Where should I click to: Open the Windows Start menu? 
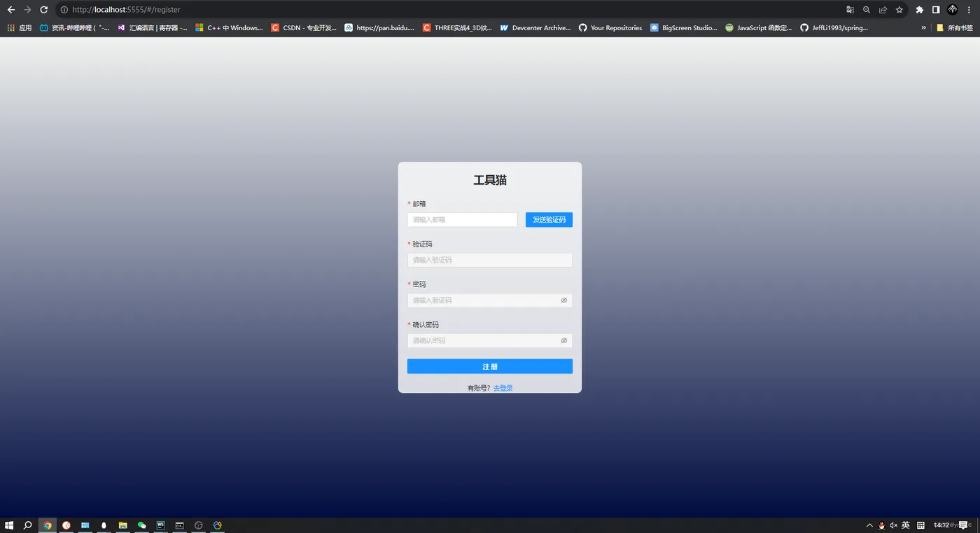tap(9, 525)
